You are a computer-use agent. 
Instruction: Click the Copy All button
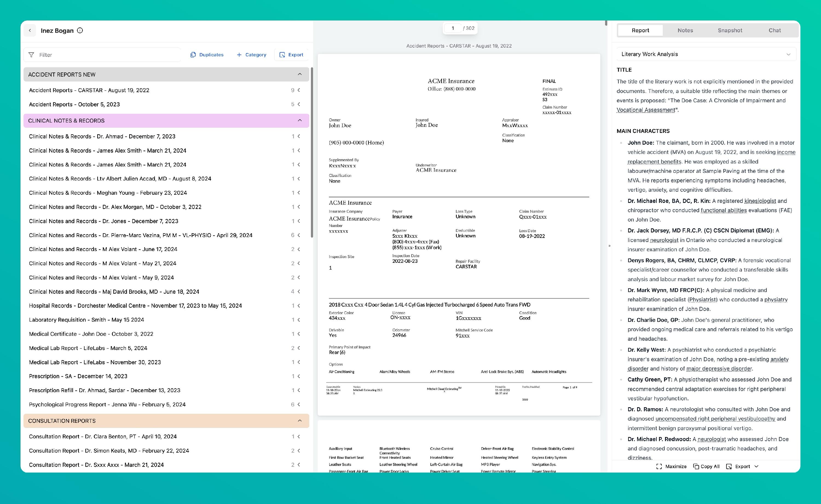(706, 466)
